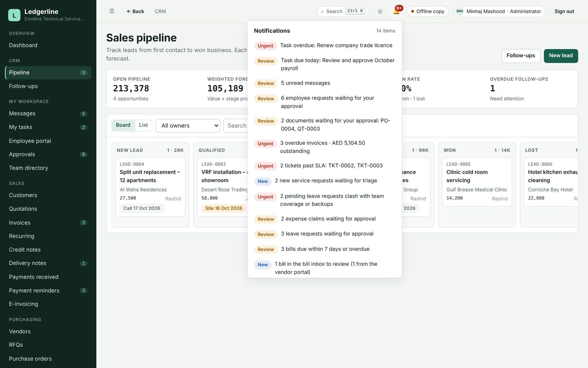Click the Call 17 Oct 2026 tag
The image size is (588, 368).
[x=142, y=209]
